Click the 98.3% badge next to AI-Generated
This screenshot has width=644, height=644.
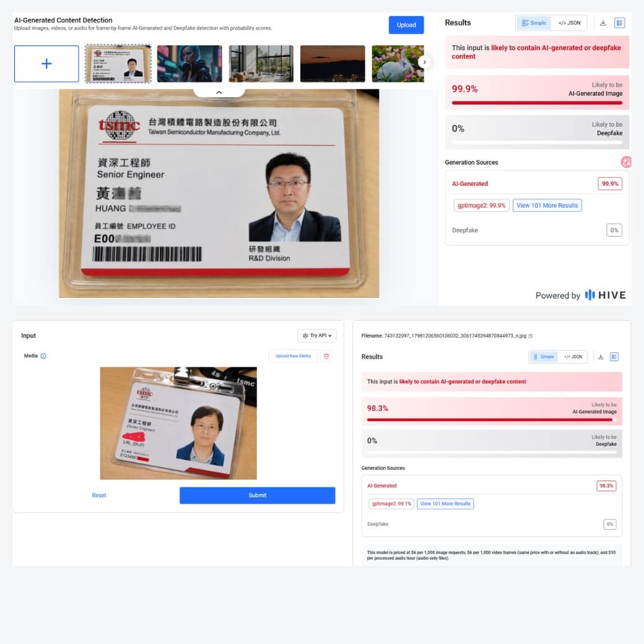606,486
